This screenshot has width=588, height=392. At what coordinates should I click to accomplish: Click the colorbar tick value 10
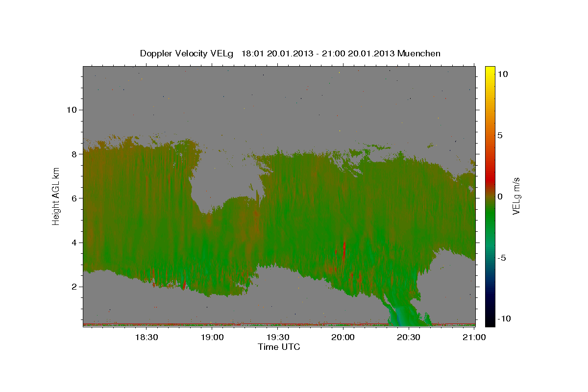coord(502,74)
